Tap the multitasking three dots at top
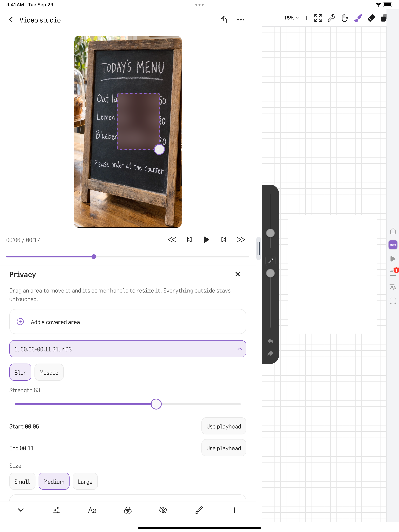The image size is (399, 532). [199, 4]
